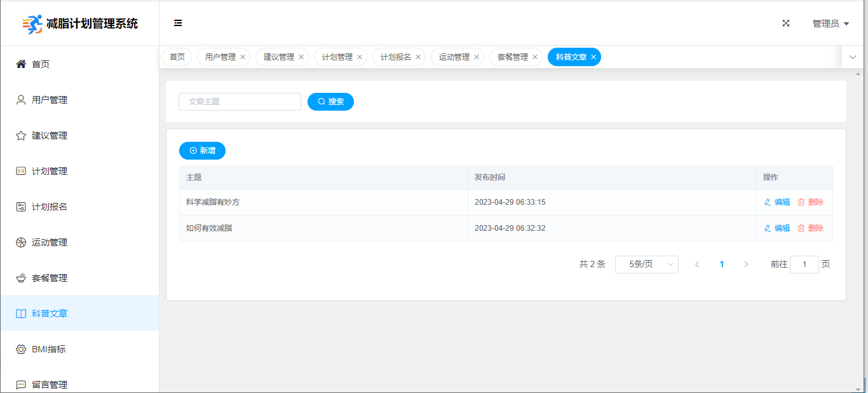Toggle fullscreen with the expand icon
This screenshot has height=393, width=868.
pos(786,23)
